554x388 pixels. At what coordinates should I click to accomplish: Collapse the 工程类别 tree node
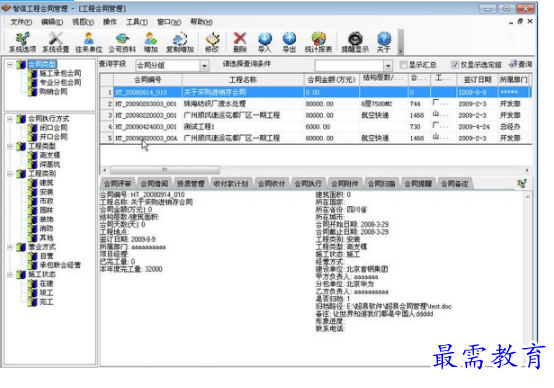pyautogui.click(x=10, y=174)
